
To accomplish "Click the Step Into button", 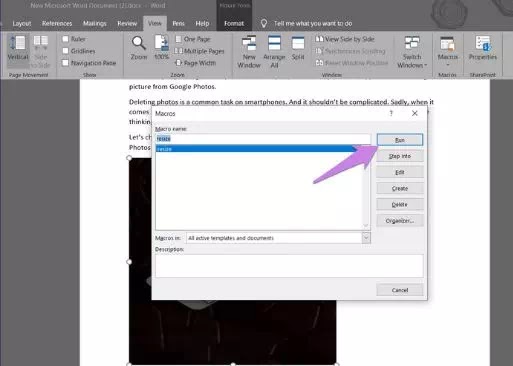I will click(x=400, y=156).
